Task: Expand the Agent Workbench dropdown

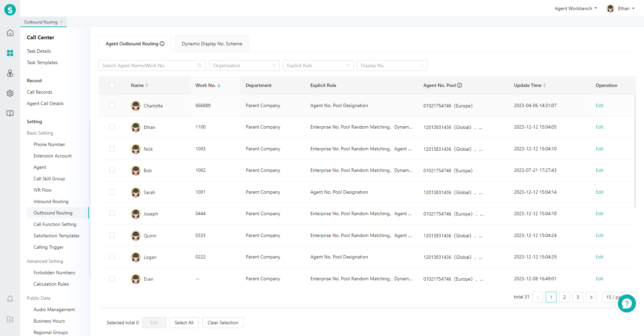Action: [576, 8]
